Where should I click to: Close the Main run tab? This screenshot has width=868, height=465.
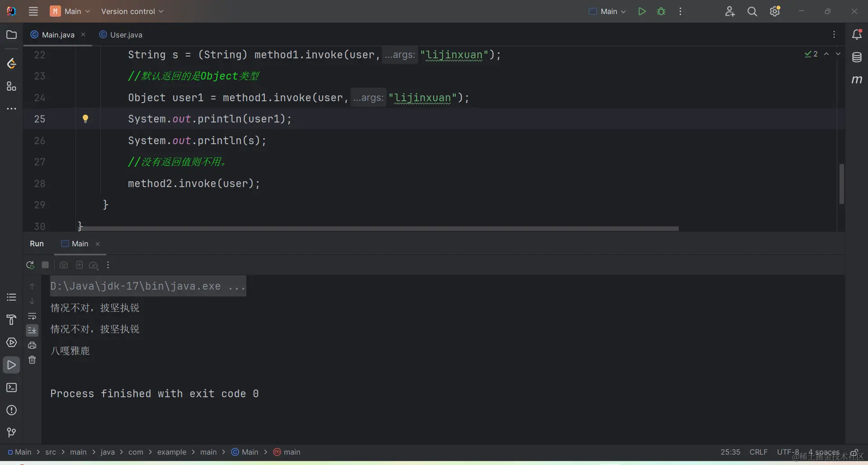98,244
